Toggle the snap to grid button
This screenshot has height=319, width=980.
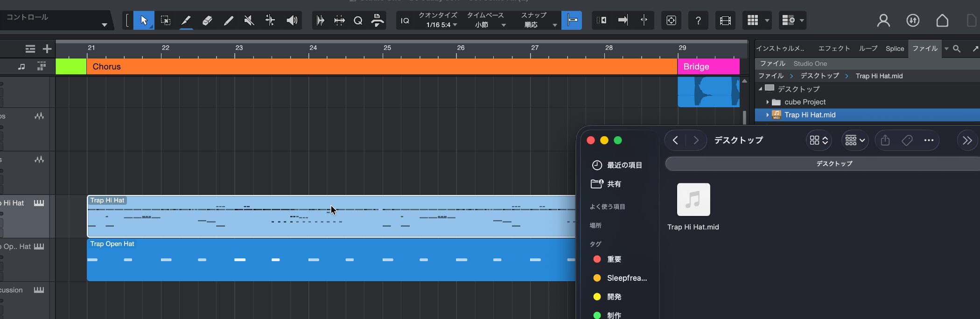572,21
